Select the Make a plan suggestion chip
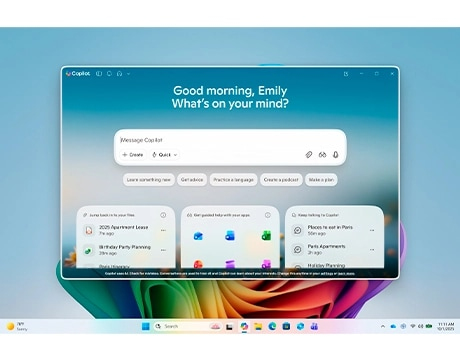 (x=321, y=180)
